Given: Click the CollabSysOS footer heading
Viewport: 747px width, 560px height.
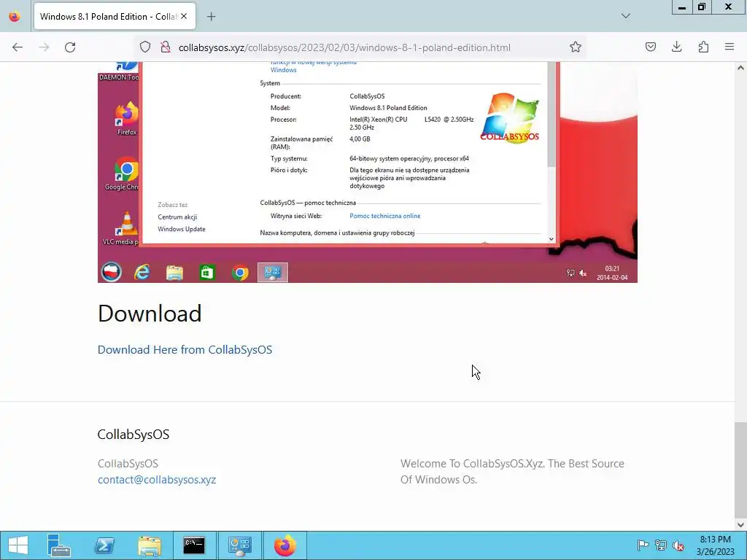Looking at the screenshot, I should (x=133, y=435).
